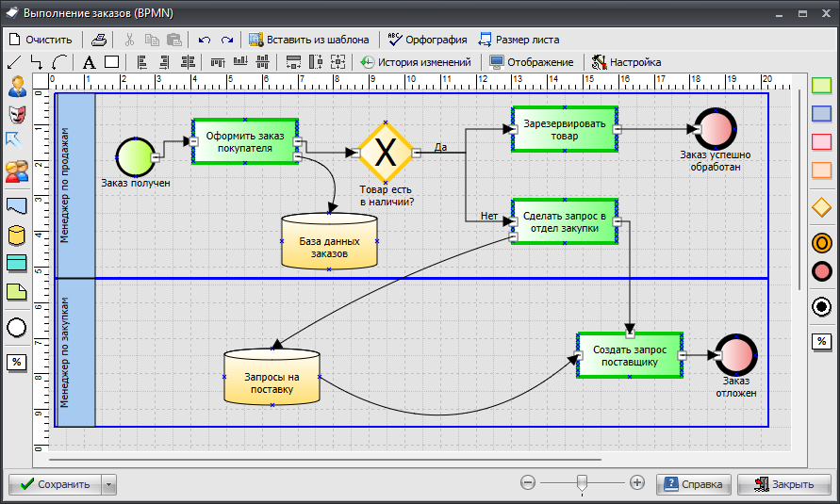The width and height of the screenshot is (840, 504).
Task: Click the undo arrow icon
Action: click(205, 40)
